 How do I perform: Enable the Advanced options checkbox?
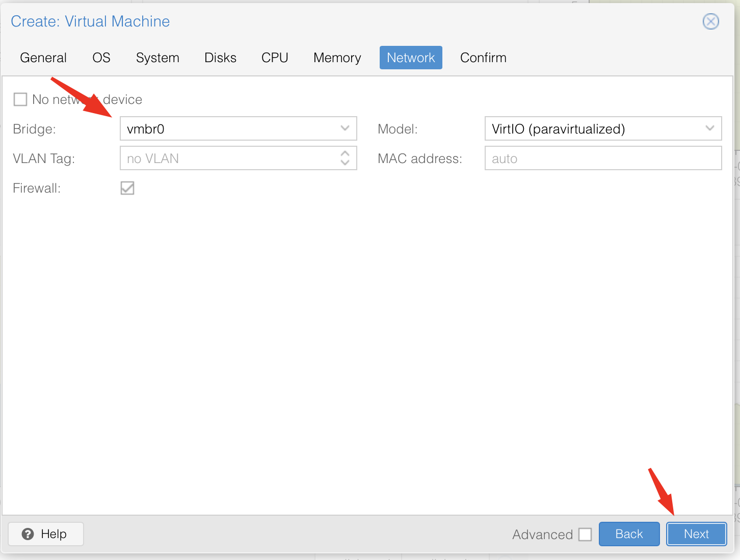(x=585, y=535)
